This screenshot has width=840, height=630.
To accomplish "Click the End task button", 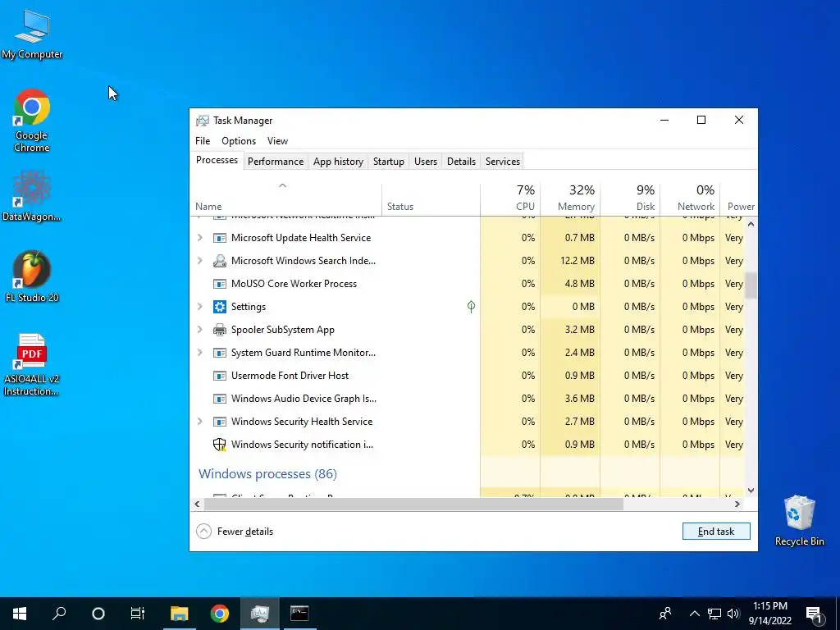I will tap(716, 532).
